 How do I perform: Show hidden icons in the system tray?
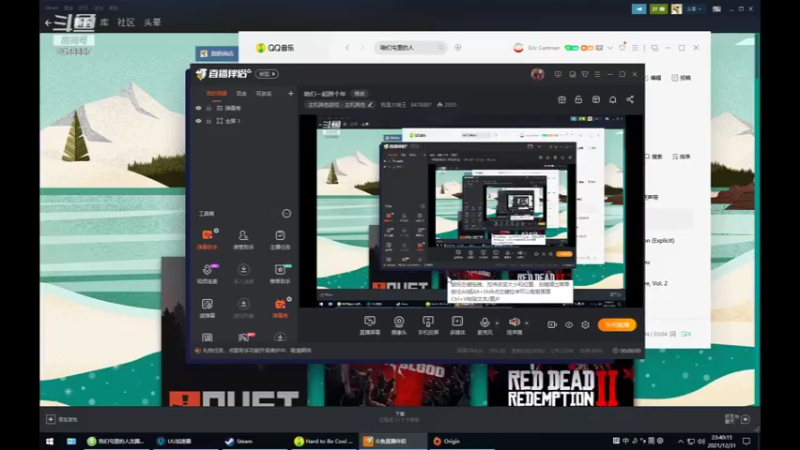680,441
